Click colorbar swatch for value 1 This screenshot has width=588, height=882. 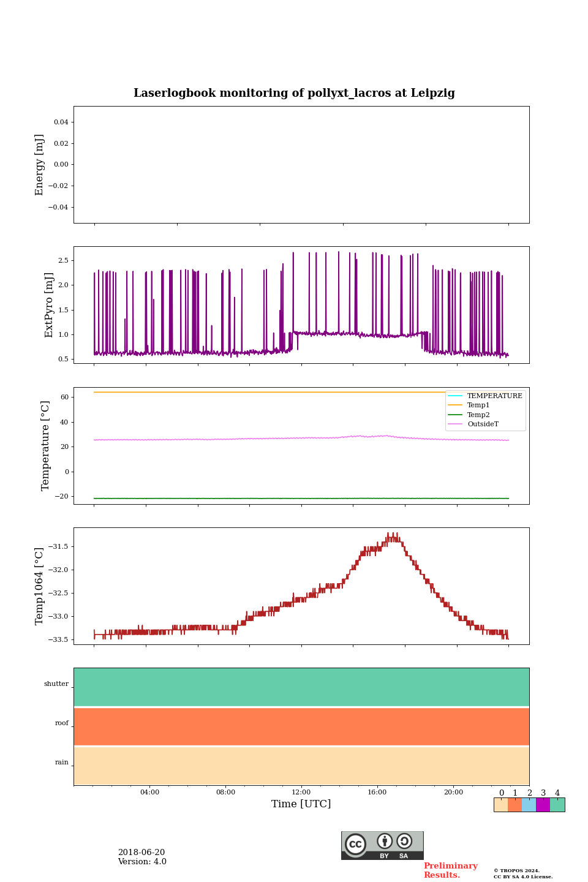(515, 805)
